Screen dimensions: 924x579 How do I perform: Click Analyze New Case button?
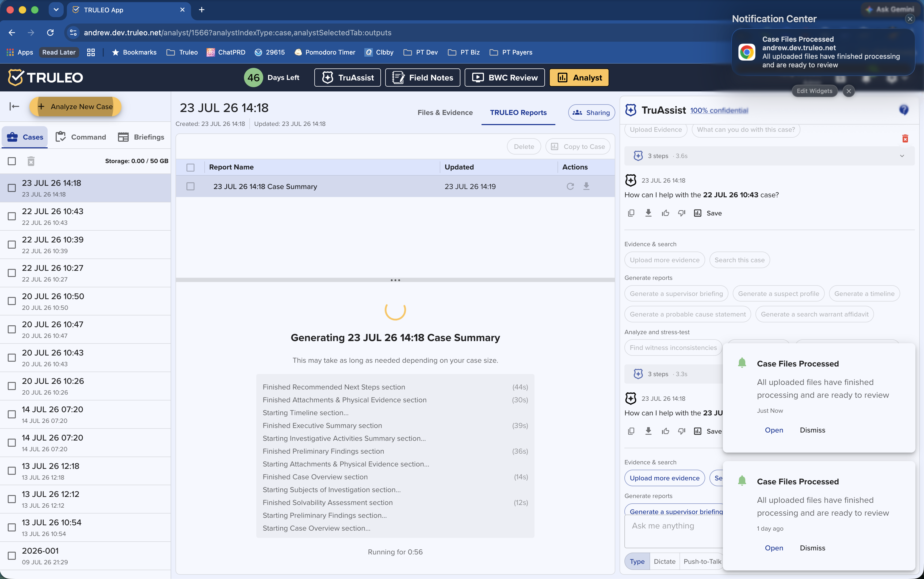pos(75,106)
